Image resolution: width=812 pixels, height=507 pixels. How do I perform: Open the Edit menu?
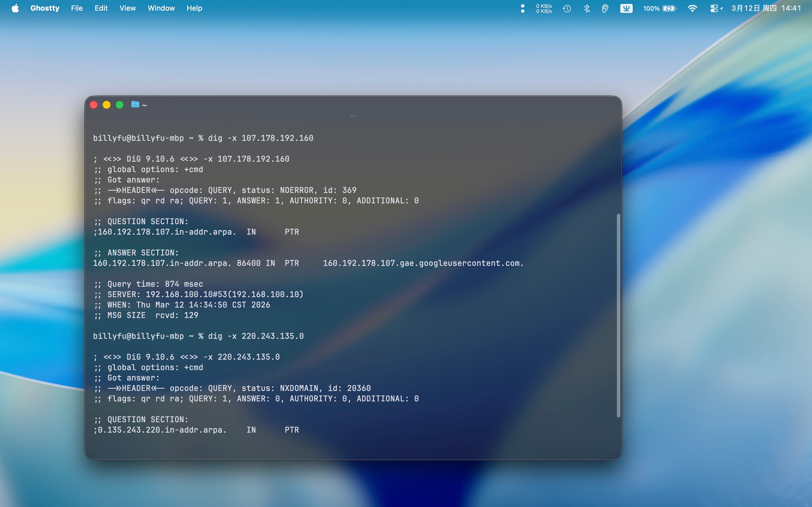101,8
